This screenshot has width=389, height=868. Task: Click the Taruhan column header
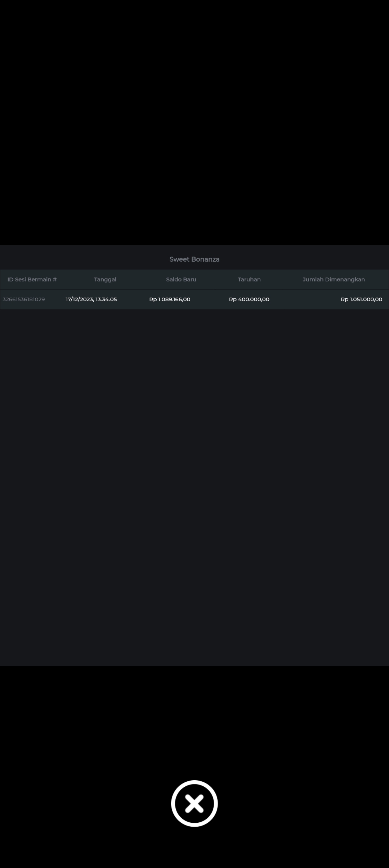(x=249, y=279)
